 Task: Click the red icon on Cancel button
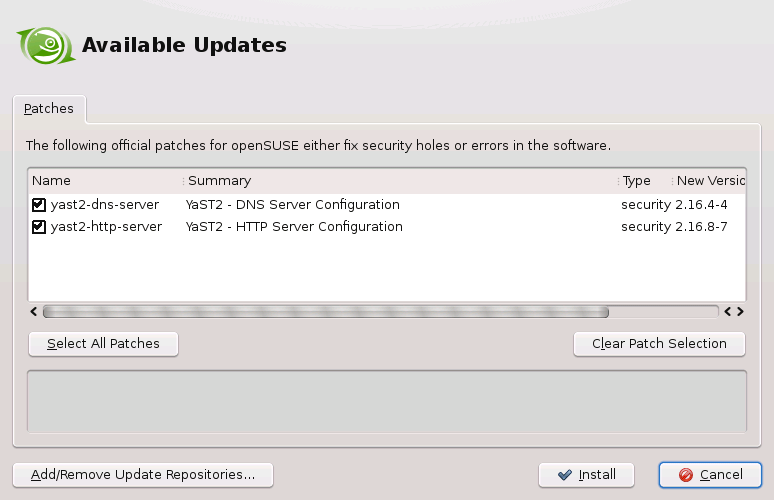[x=686, y=475]
